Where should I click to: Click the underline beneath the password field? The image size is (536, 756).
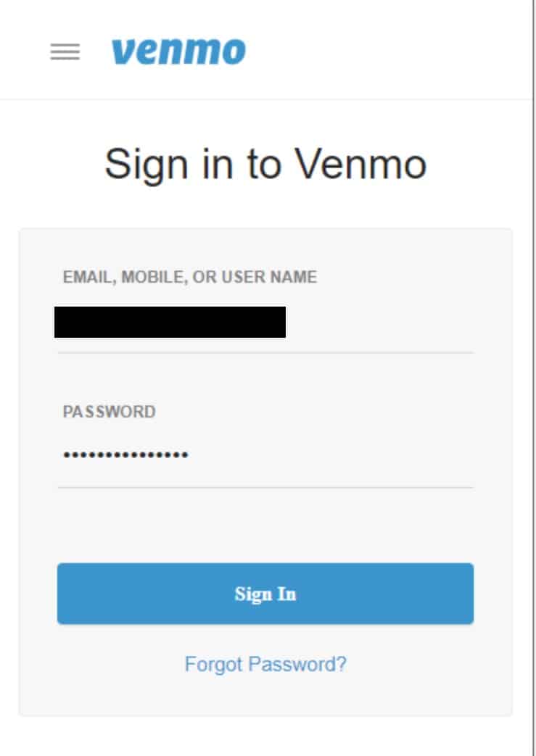pyautogui.click(x=265, y=487)
